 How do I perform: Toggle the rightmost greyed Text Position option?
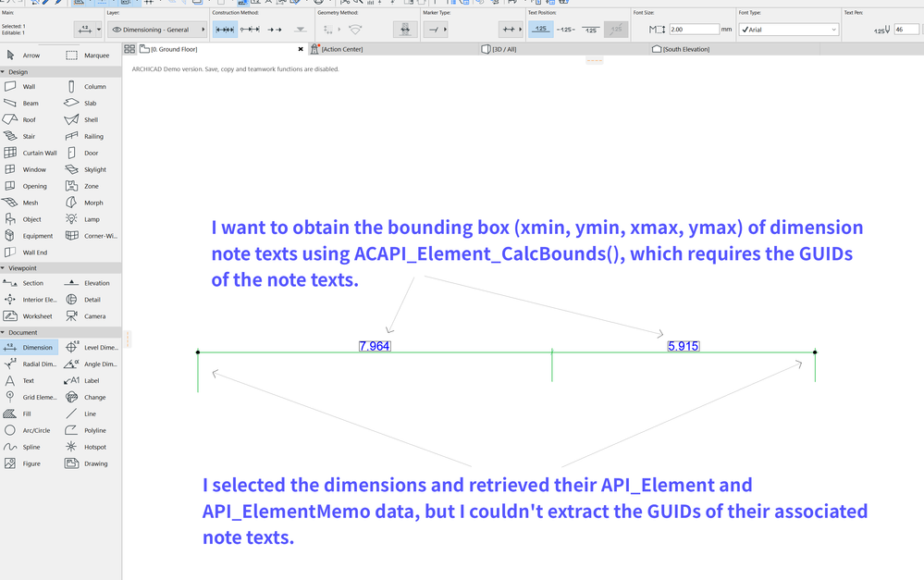point(616,29)
